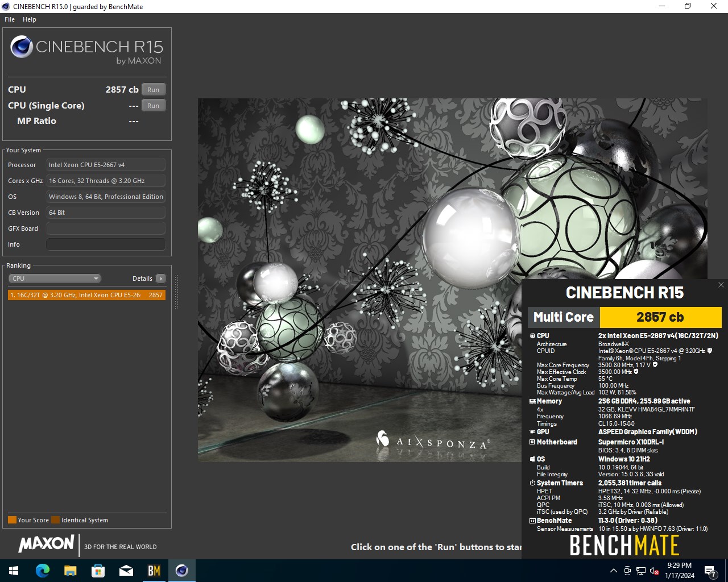Show hidden system tray icons
728x582 pixels.
pos(613,571)
